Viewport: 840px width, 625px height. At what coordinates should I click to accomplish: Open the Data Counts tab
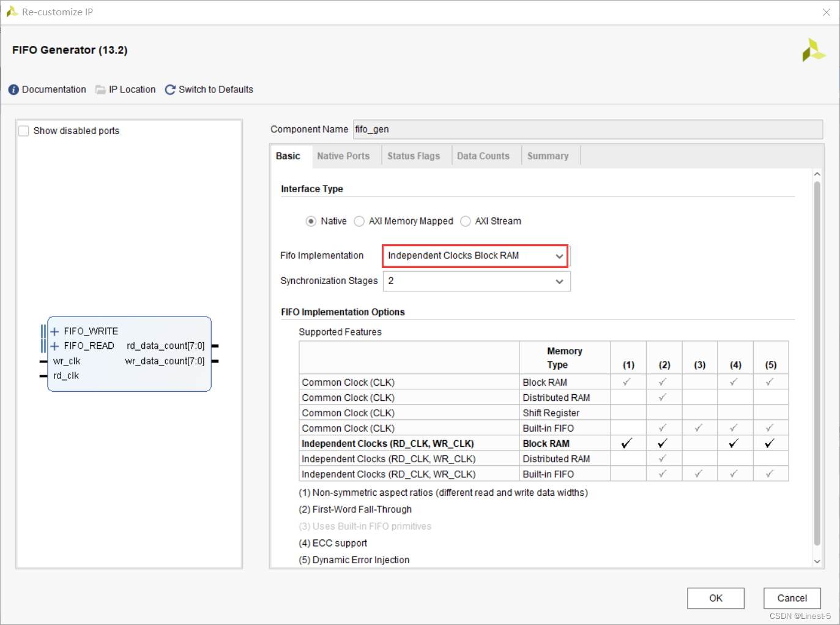tap(483, 156)
